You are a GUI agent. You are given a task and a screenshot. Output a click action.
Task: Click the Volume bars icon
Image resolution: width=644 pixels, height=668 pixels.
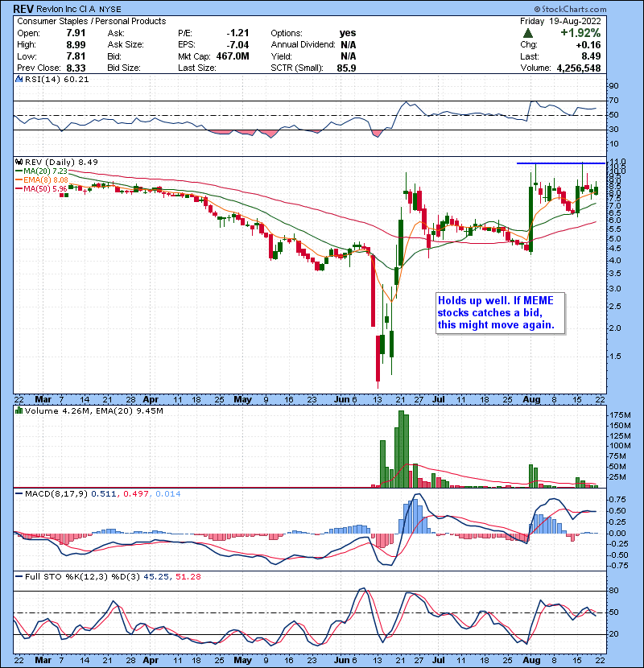coord(19,411)
